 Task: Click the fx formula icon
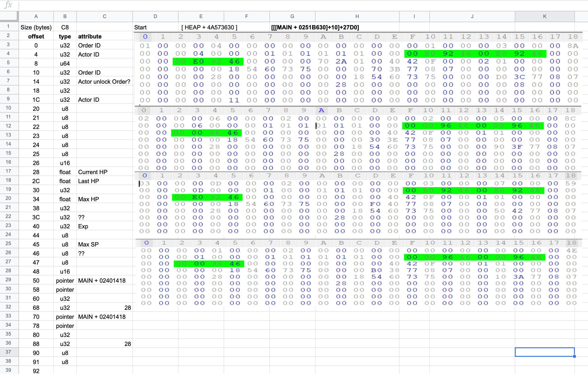pos(8,5)
